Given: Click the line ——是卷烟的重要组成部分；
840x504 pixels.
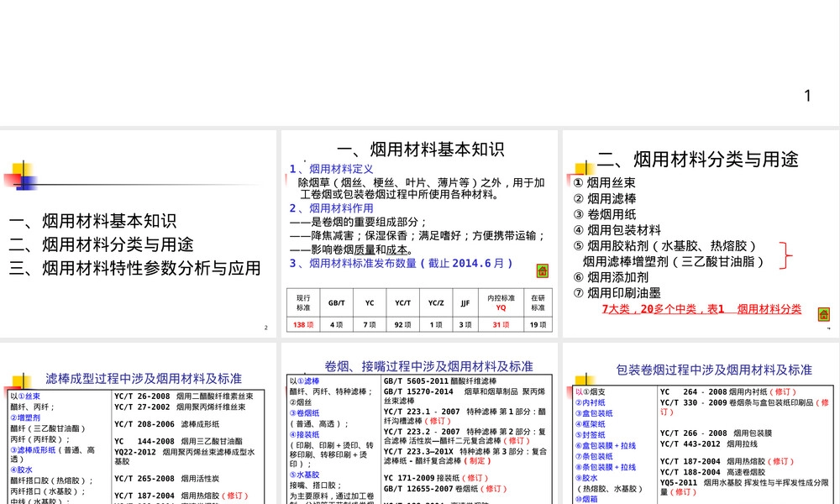Looking at the screenshot, I should click(x=359, y=223).
